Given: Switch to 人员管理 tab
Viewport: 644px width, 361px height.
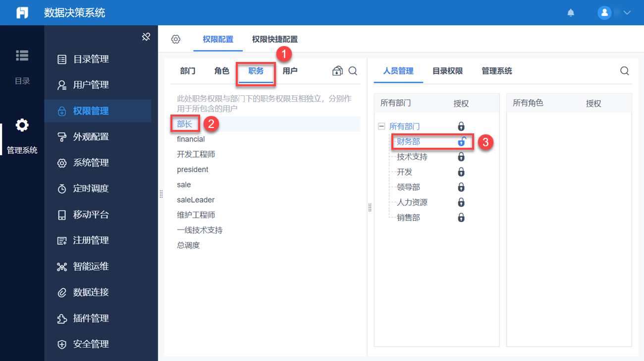Looking at the screenshot, I should (x=398, y=71).
